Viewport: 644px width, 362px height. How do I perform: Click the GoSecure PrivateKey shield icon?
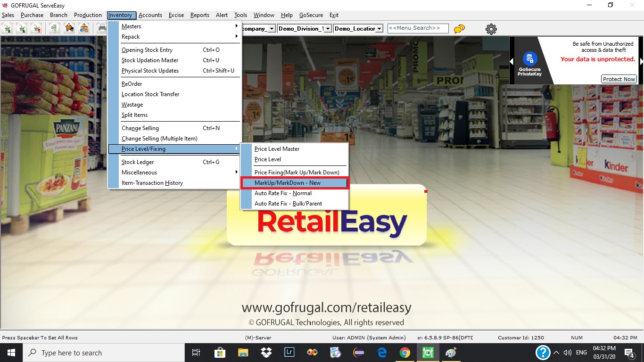(x=530, y=59)
